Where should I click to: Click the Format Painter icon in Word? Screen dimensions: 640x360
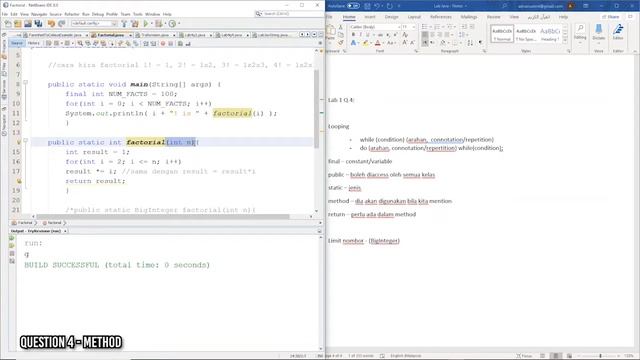point(341,42)
